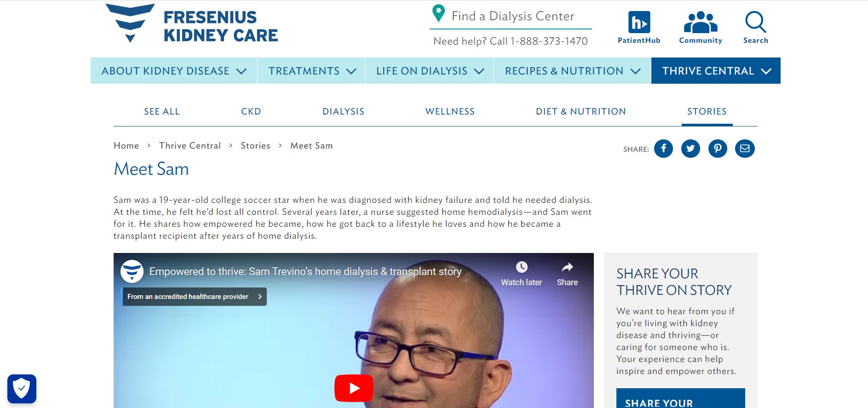Open the Thrive Central dropdown
Image resolution: width=868 pixels, height=408 pixels.
click(716, 71)
